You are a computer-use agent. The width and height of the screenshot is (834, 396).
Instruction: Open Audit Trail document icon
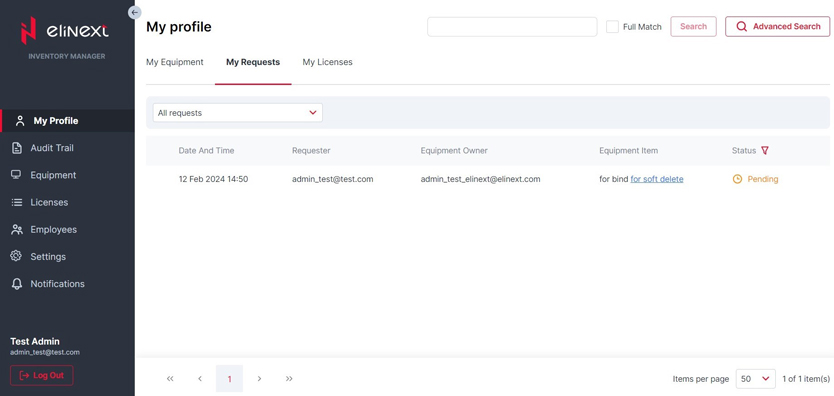coord(17,148)
